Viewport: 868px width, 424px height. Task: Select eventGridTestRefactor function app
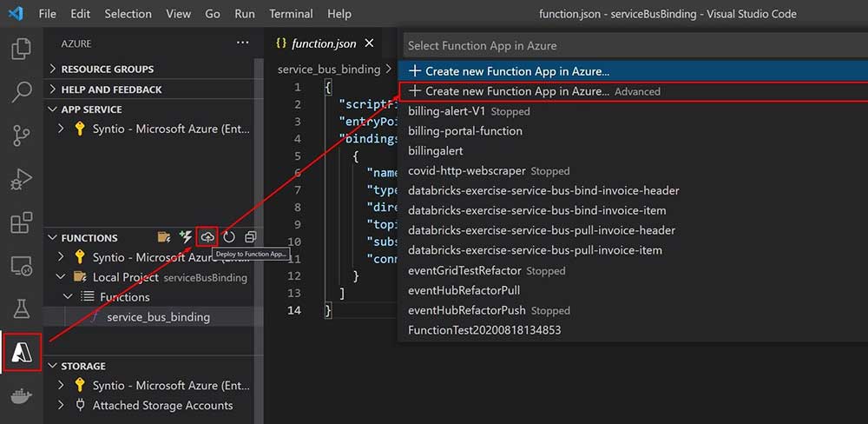coord(633,270)
